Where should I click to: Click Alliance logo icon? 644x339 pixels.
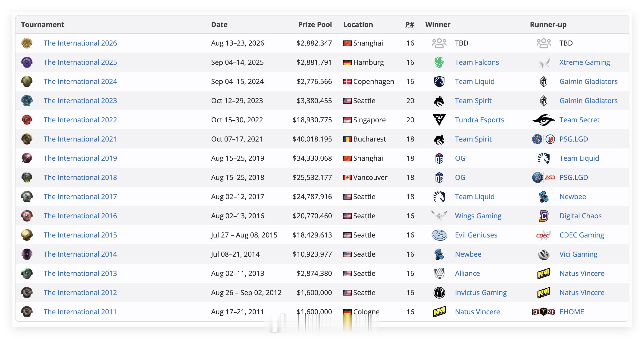pos(439,273)
